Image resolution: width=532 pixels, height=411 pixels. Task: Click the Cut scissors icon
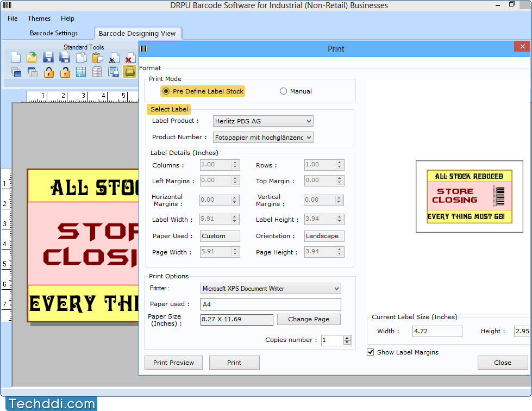114,58
